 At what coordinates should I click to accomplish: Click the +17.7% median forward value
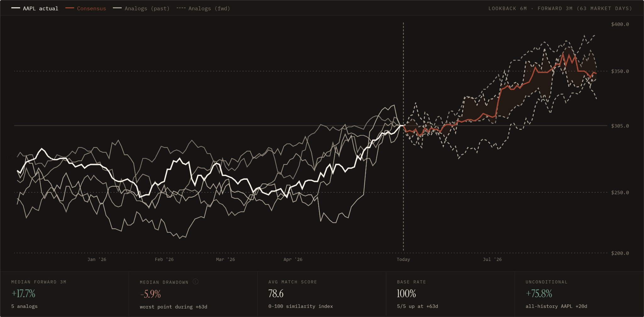(x=23, y=294)
